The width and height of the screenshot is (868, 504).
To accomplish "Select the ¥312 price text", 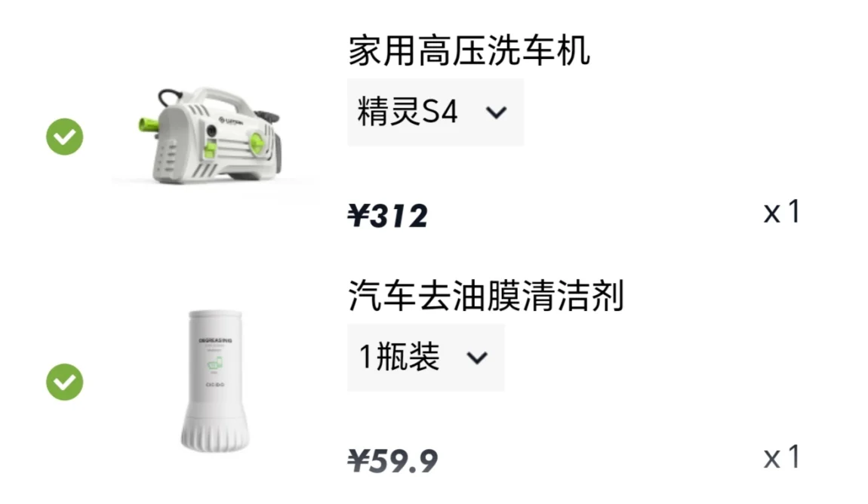I will tap(387, 216).
